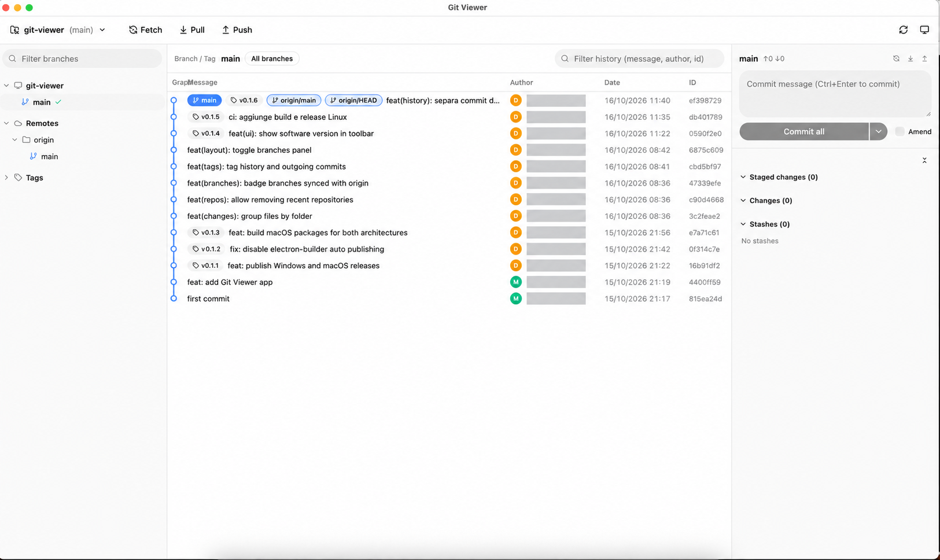This screenshot has width=940, height=560.
Task: Focus the Filter branches search field
Action: (83, 58)
